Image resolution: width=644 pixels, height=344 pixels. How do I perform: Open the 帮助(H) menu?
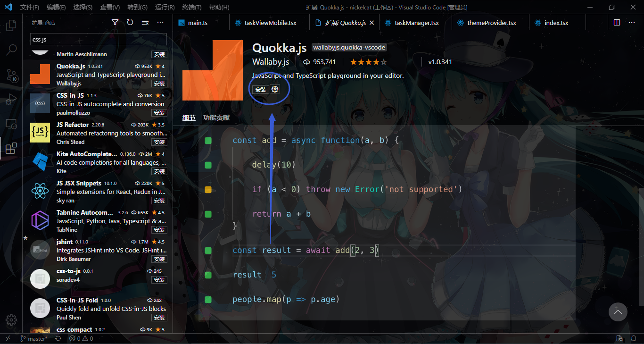pyautogui.click(x=219, y=7)
